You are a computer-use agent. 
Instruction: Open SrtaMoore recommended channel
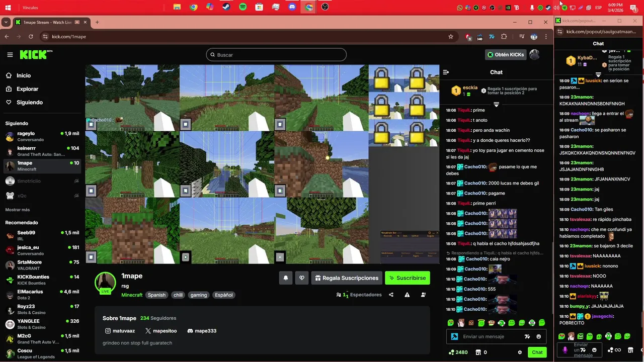point(42,265)
